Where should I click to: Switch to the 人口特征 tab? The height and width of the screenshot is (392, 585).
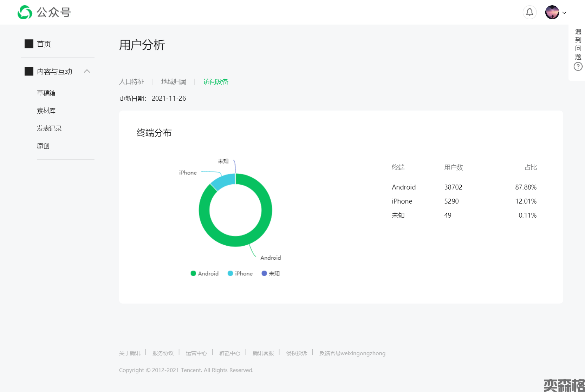(x=131, y=82)
